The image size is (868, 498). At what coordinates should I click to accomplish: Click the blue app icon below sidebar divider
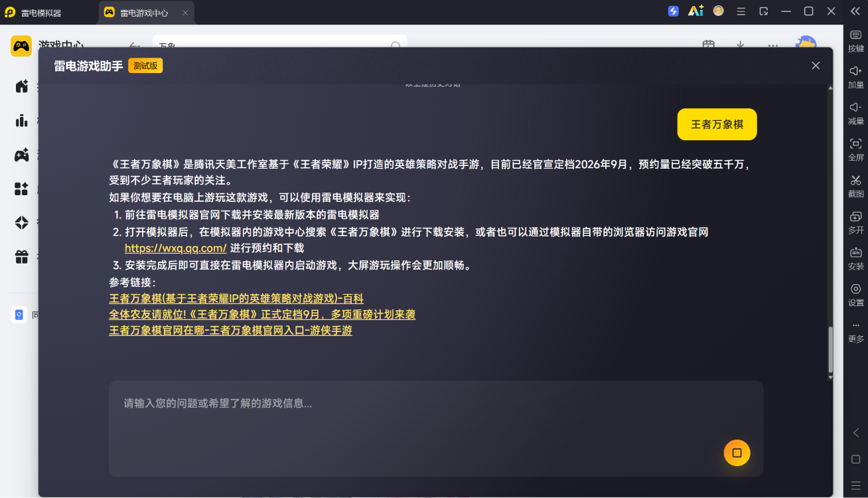[19, 315]
